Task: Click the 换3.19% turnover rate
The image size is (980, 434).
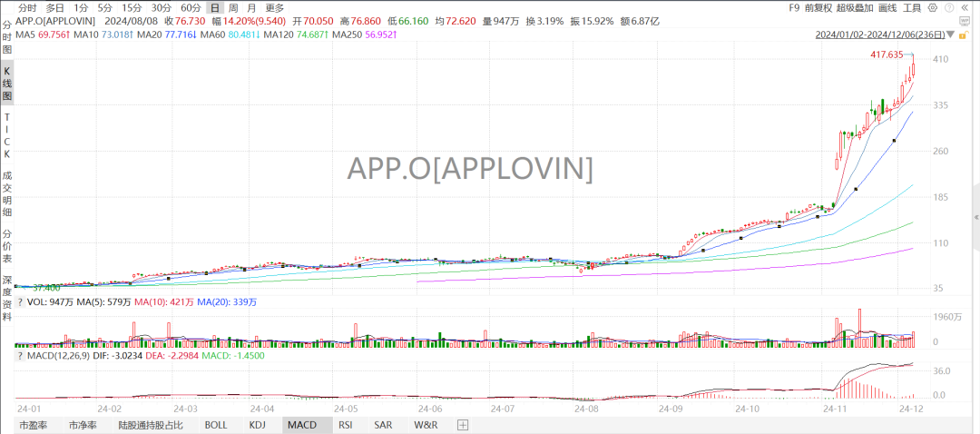Action: 544,21
